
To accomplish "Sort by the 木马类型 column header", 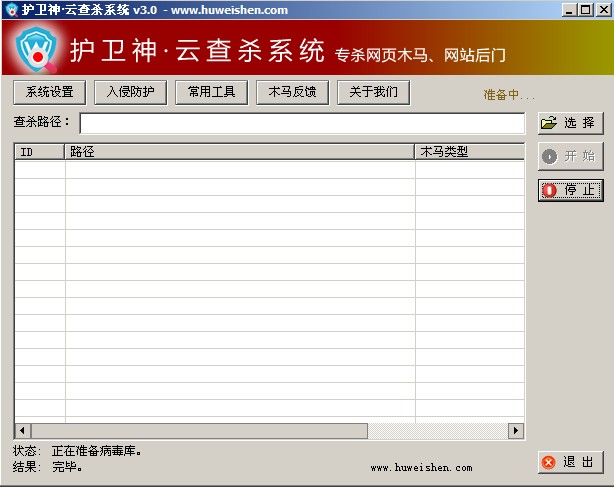I will point(470,152).
